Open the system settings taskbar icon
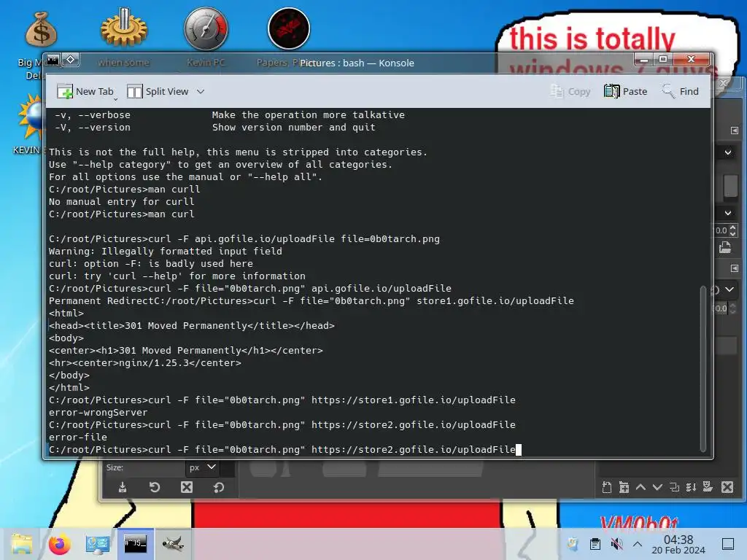 [x=98, y=544]
